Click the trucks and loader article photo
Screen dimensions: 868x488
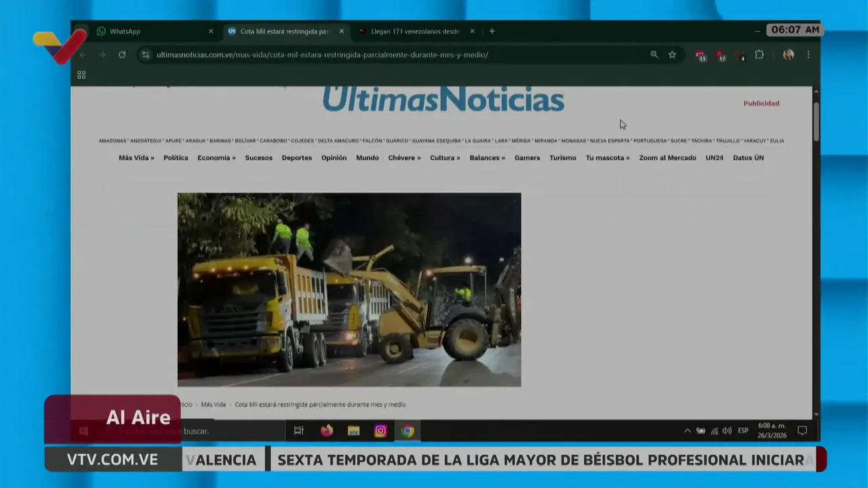click(349, 289)
